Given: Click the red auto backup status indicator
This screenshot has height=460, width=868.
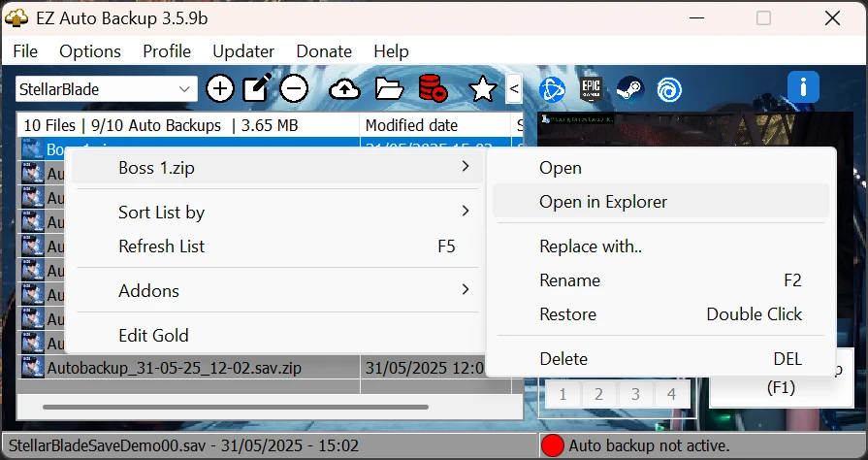Looking at the screenshot, I should (553, 445).
